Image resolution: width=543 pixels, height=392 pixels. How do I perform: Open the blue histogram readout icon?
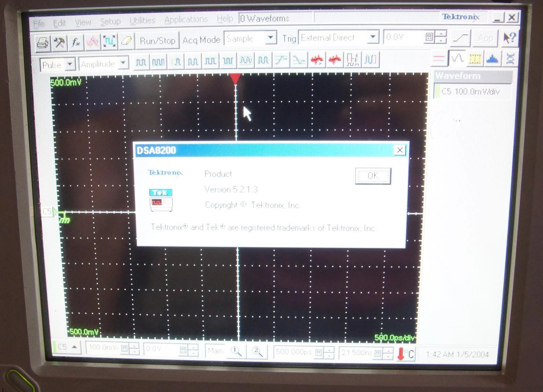pyautogui.click(x=492, y=59)
